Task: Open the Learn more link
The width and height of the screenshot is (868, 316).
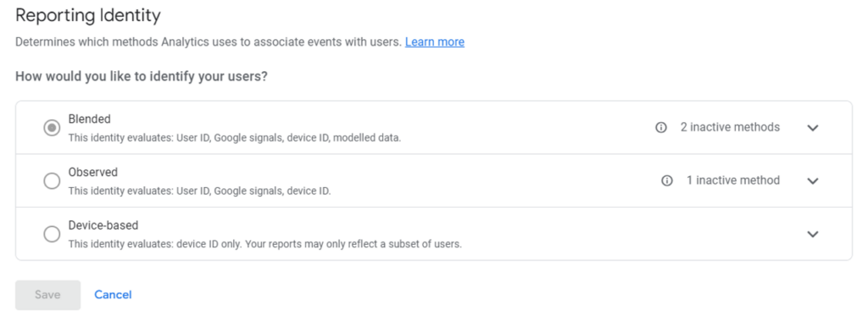Action: tap(435, 42)
